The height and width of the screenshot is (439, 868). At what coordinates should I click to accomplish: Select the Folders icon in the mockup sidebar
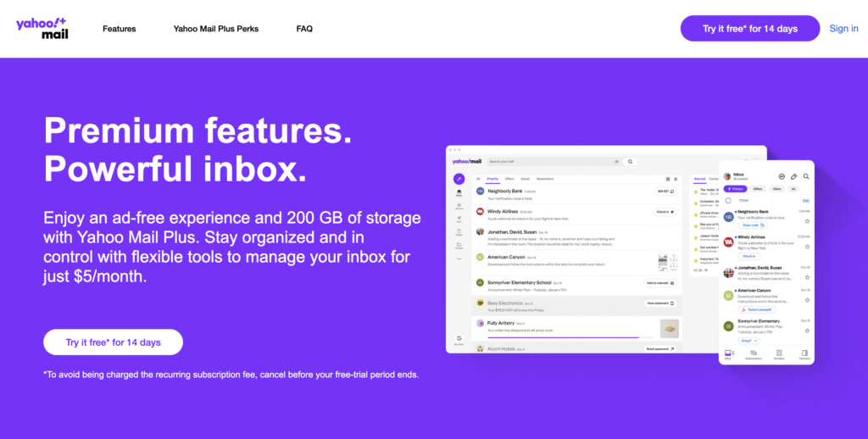(x=459, y=245)
